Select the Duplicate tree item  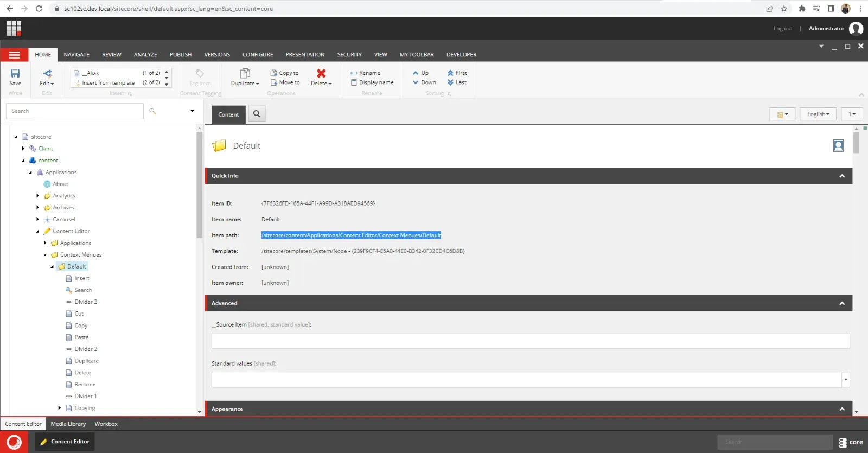coord(82,361)
